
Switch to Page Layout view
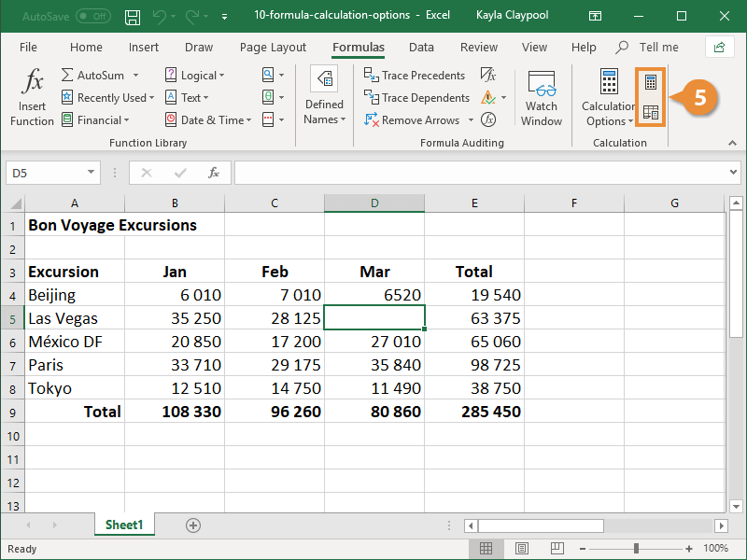coord(522,549)
